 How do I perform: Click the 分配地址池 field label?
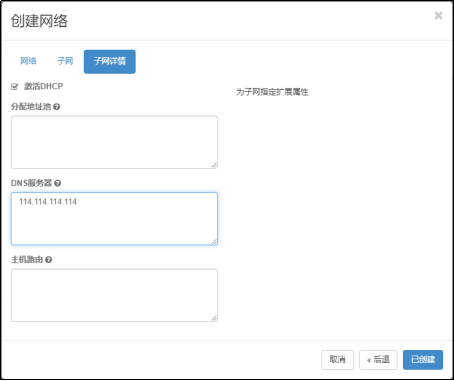pyautogui.click(x=31, y=107)
